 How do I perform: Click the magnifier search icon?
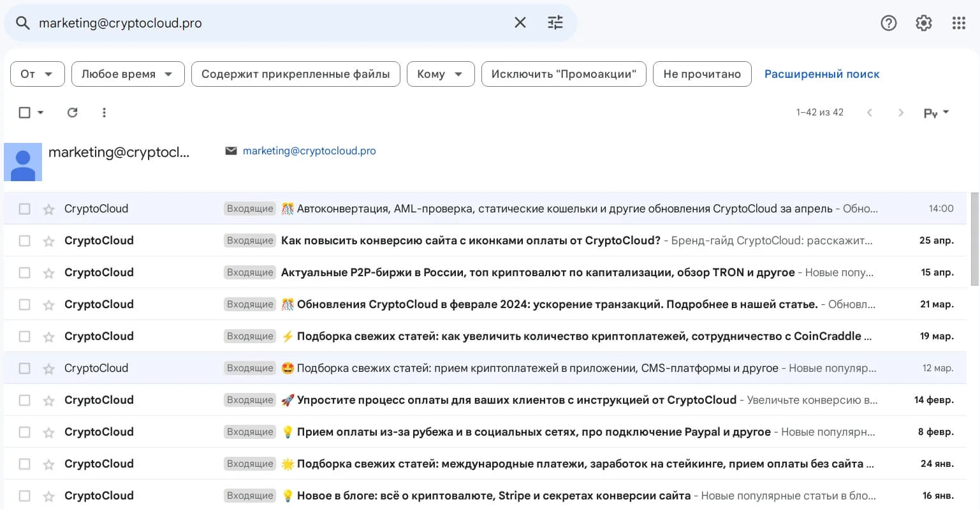(23, 23)
